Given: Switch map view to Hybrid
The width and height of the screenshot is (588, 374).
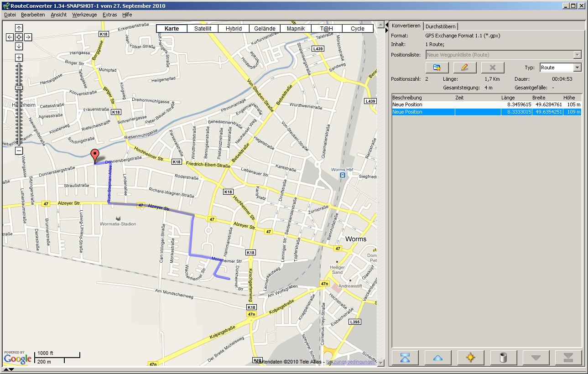Looking at the screenshot, I should (x=234, y=28).
